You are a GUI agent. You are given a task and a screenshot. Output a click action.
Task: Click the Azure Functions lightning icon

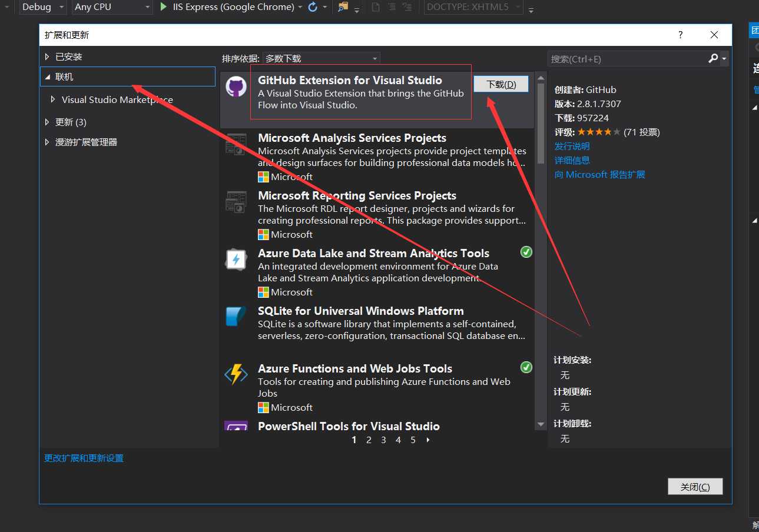(x=236, y=374)
